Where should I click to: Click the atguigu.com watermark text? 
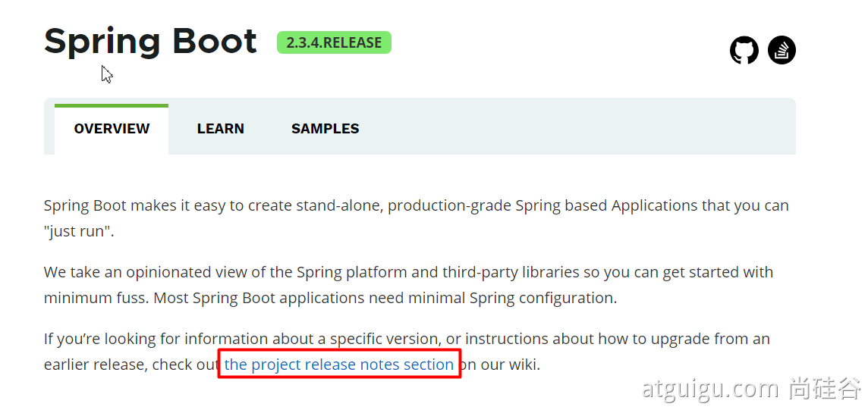coord(709,389)
